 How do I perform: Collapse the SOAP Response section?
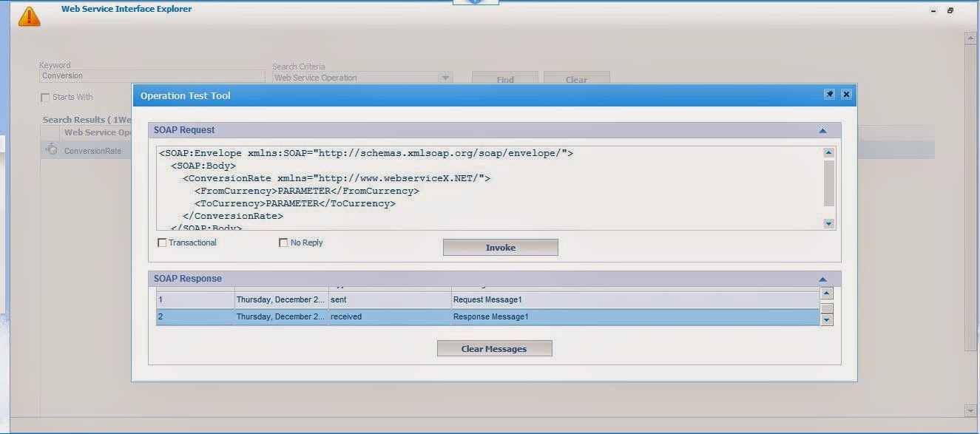click(x=822, y=279)
